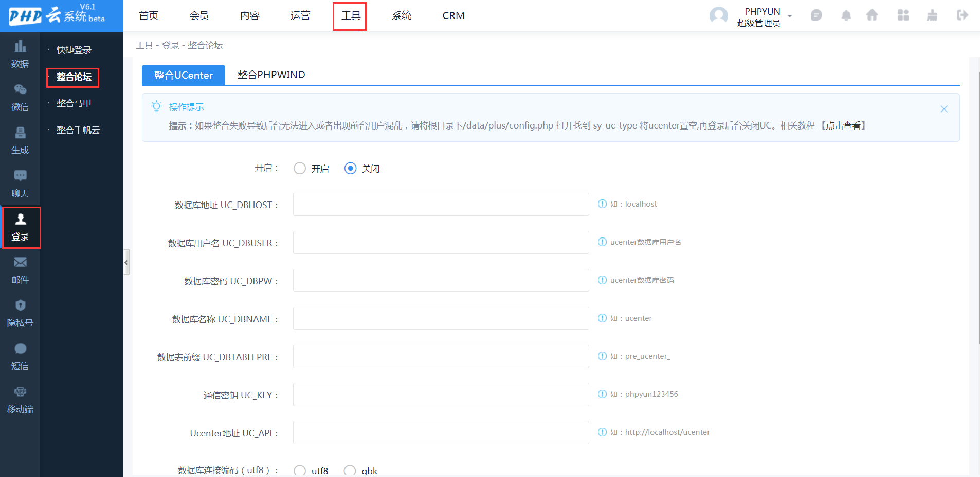Screen dimensions: 980x477
Task: Click the clear cache broom icon
Action: coord(932,15)
